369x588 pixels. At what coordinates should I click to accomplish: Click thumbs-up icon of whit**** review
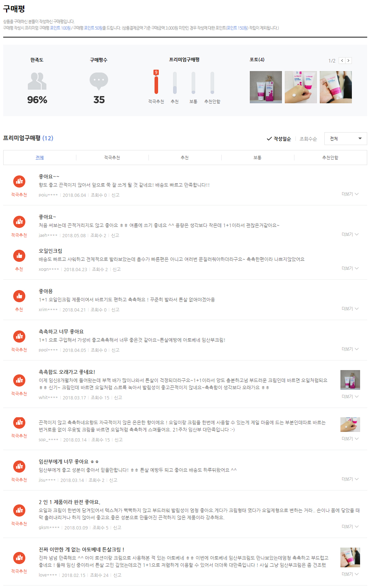pos(19,380)
